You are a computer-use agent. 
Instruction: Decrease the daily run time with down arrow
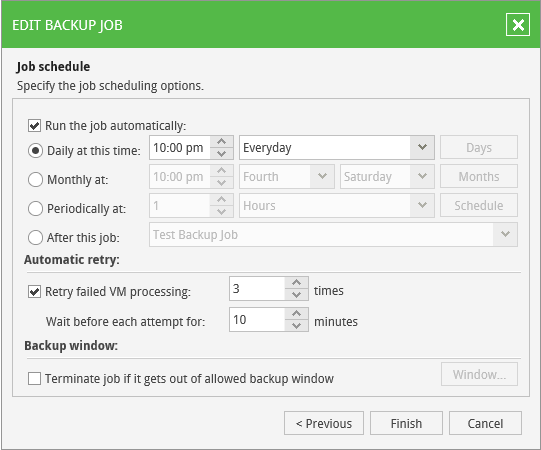tap(222, 153)
